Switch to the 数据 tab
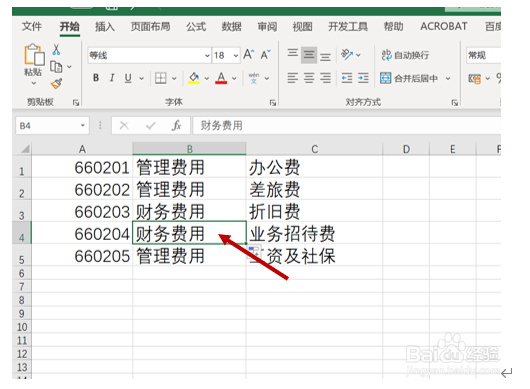 click(232, 26)
